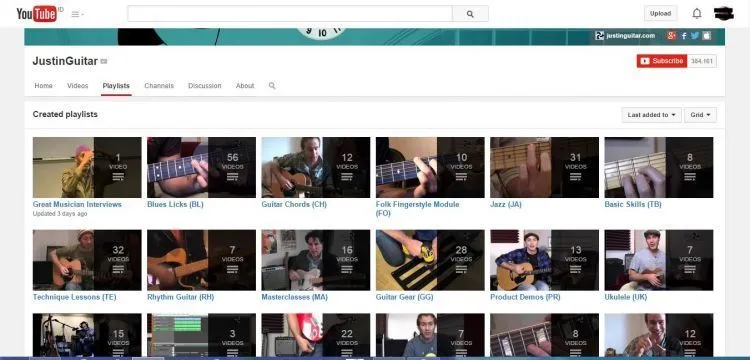Click the channel search magnifier icon

(x=272, y=86)
